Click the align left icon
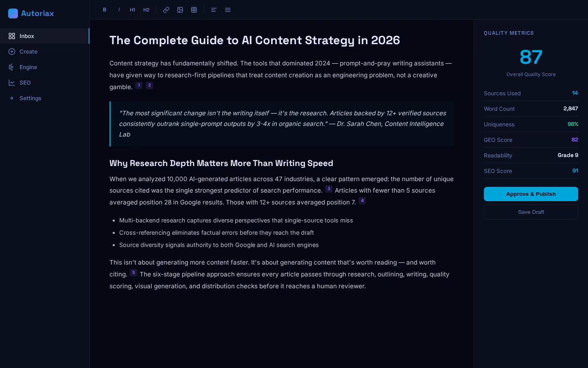Screen dimensions: 588x368 pos(214,10)
